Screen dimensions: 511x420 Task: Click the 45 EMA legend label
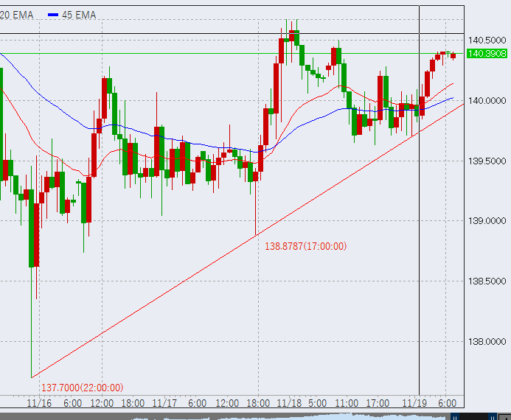[79, 15]
